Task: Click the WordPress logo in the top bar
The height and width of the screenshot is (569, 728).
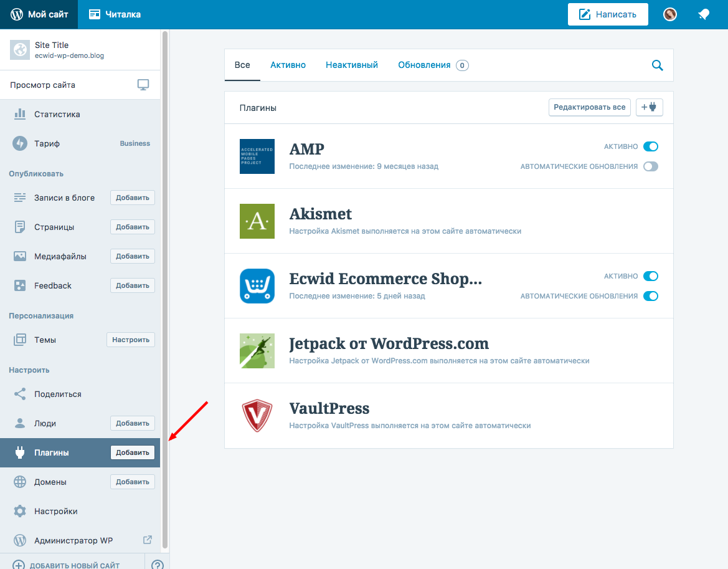Action: click(17, 14)
